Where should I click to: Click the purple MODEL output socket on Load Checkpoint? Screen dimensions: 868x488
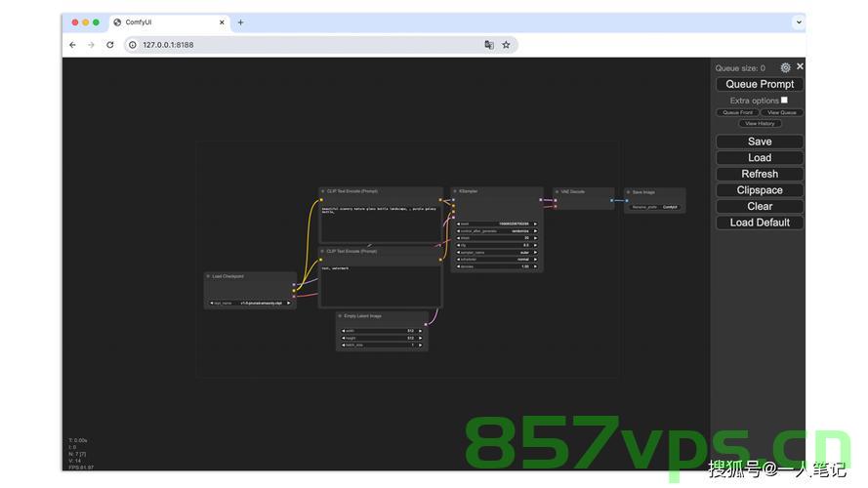[x=294, y=284]
